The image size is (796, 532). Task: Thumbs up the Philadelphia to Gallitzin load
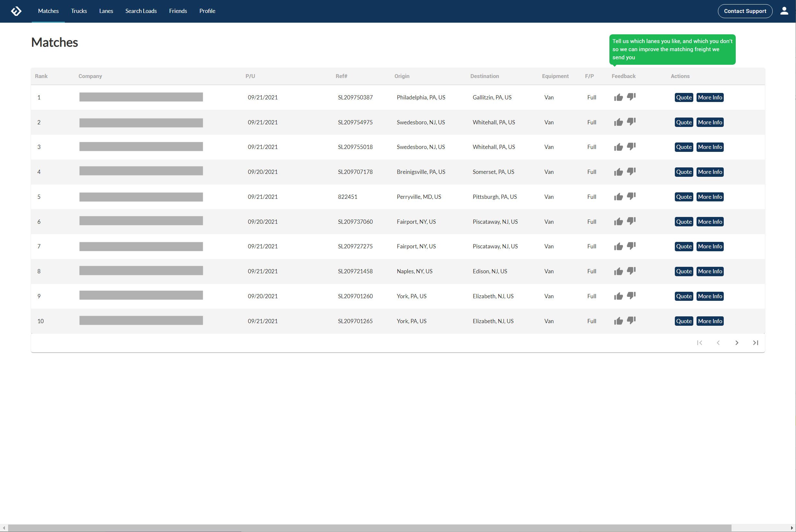coord(618,98)
